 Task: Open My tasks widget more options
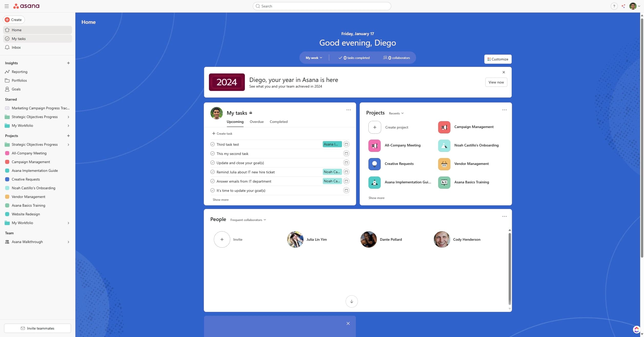348,110
